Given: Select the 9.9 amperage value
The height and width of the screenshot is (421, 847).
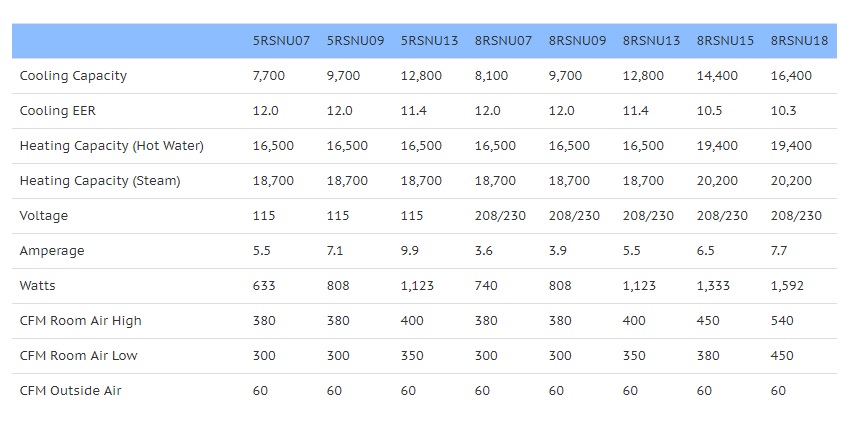Looking at the screenshot, I should [409, 251].
